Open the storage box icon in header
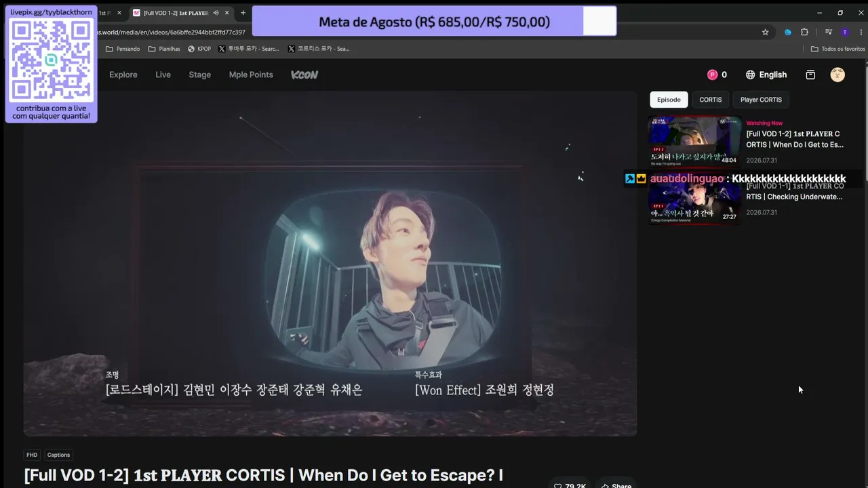Screen dimensions: 868x488 click(x=810, y=75)
